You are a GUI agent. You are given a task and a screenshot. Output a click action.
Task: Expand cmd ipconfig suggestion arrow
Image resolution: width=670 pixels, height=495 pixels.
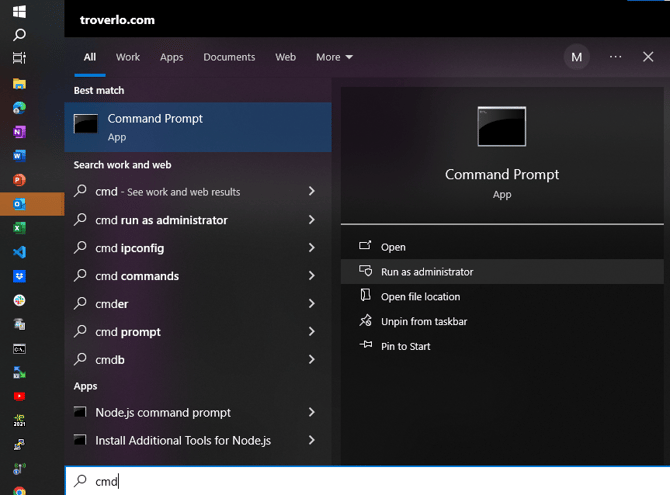[311, 248]
